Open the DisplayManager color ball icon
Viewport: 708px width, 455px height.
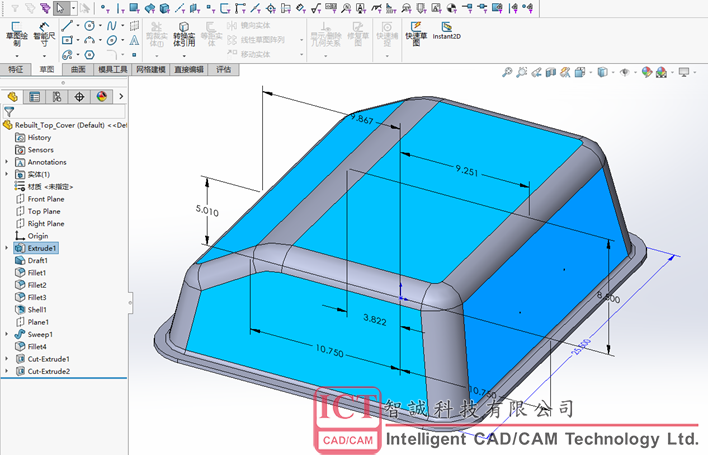(102, 97)
